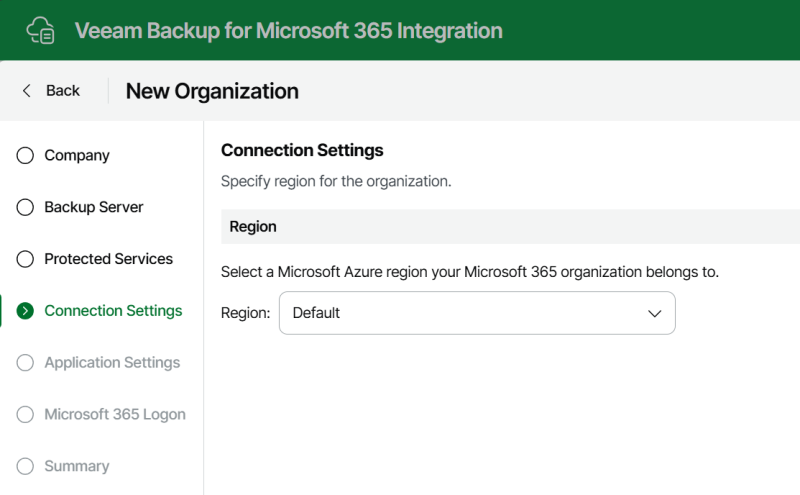Click the Back chevron arrow
Image resolution: width=800 pixels, height=495 pixels.
[27, 91]
